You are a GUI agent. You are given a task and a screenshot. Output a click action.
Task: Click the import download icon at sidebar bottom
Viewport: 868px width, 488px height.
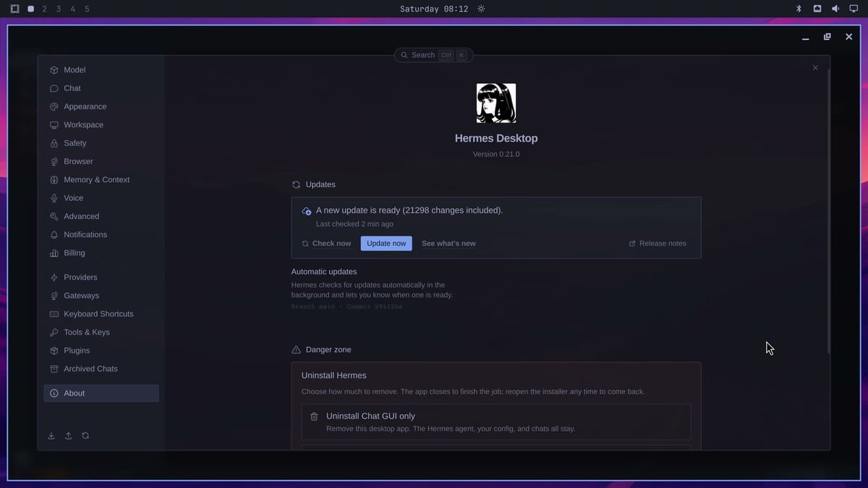coord(51,436)
